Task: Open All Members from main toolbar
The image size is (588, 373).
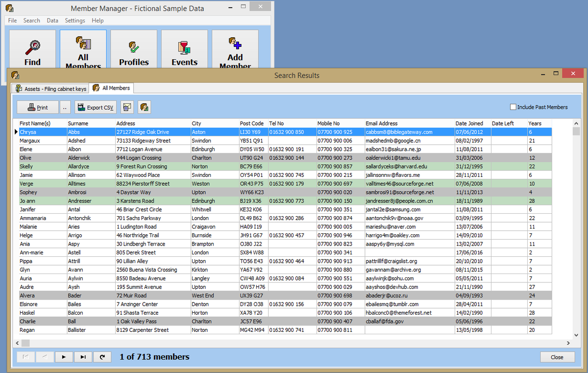Action: click(83, 49)
